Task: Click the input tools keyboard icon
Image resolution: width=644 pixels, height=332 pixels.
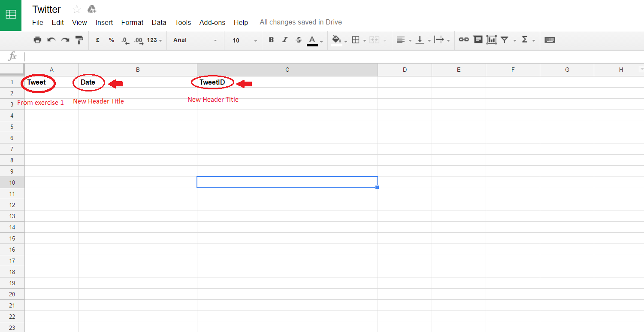Action: (550, 40)
